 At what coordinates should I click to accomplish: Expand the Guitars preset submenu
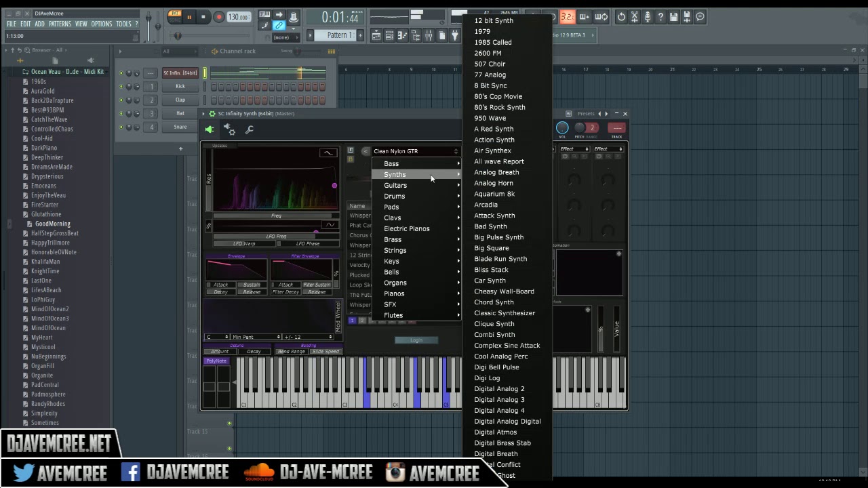click(x=416, y=185)
